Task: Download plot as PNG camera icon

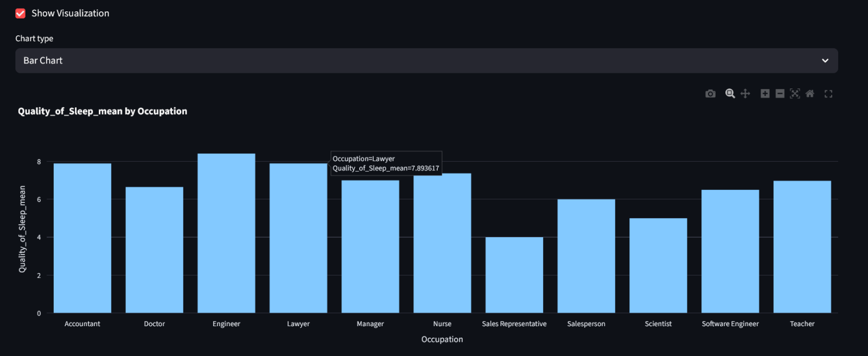Action: (x=710, y=94)
